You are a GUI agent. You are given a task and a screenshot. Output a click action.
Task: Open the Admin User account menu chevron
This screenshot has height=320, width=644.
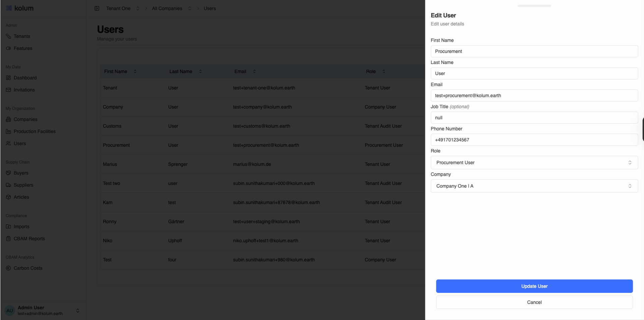coord(78,311)
